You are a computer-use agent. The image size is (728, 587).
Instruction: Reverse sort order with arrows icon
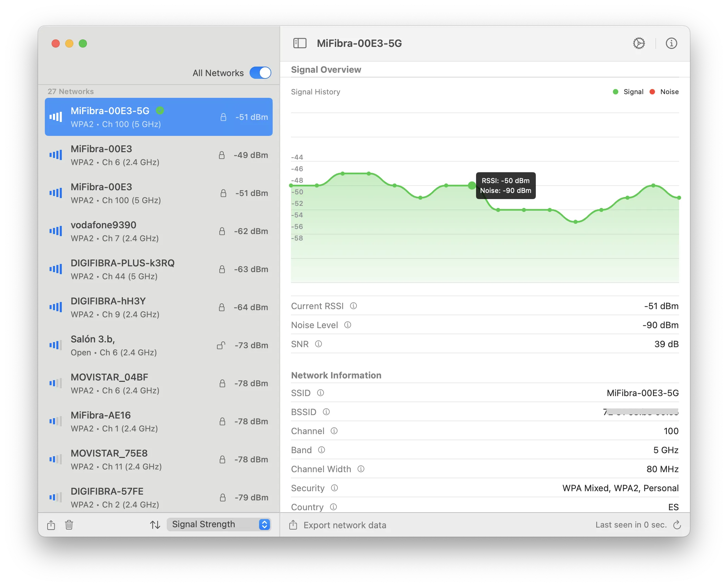[x=155, y=525]
